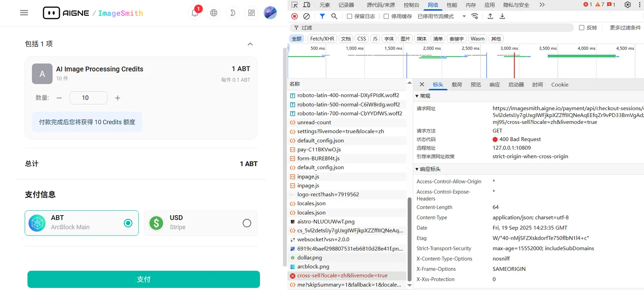Increase quantity with the plus button
Screen dimensions: 644x290
[118, 98]
